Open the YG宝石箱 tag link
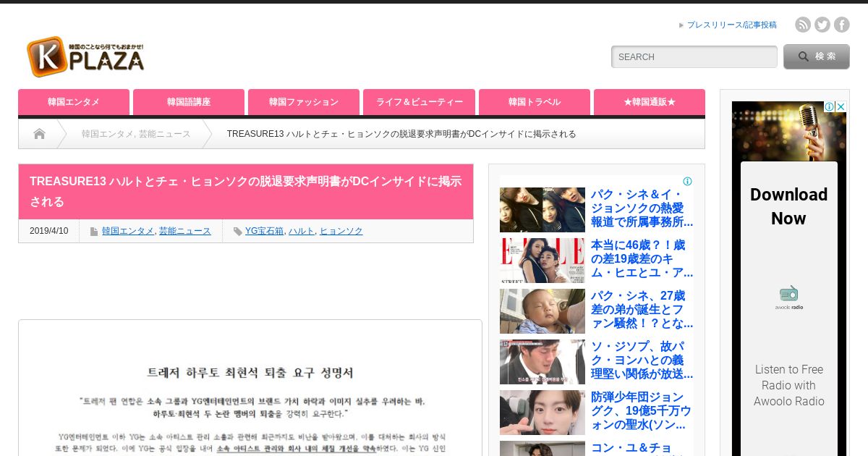The width and height of the screenshot is (868, 456). 264,231
